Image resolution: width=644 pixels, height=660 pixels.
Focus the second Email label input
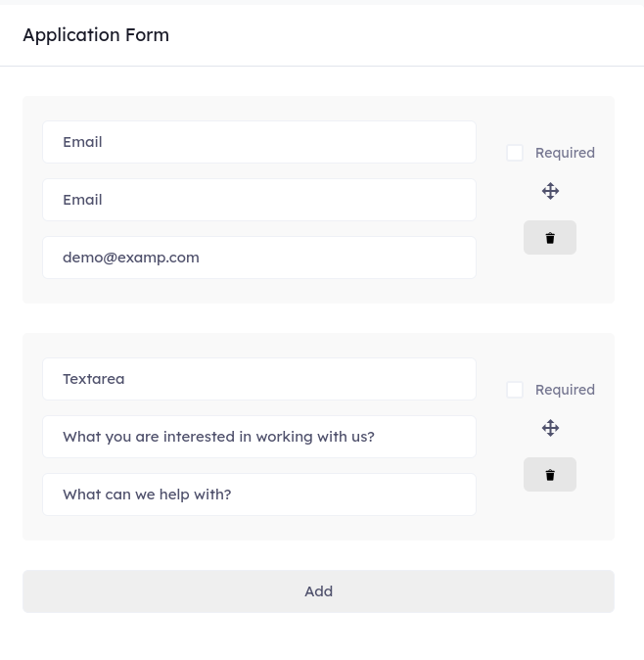(x=259, y=200)
